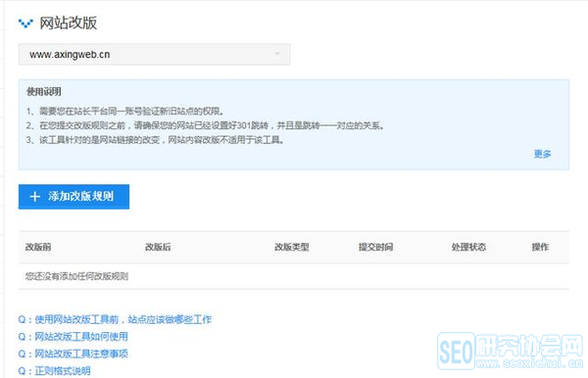Screen dimensions: 588x378
Task: Click the 改版后 column header
Action: 158,247
